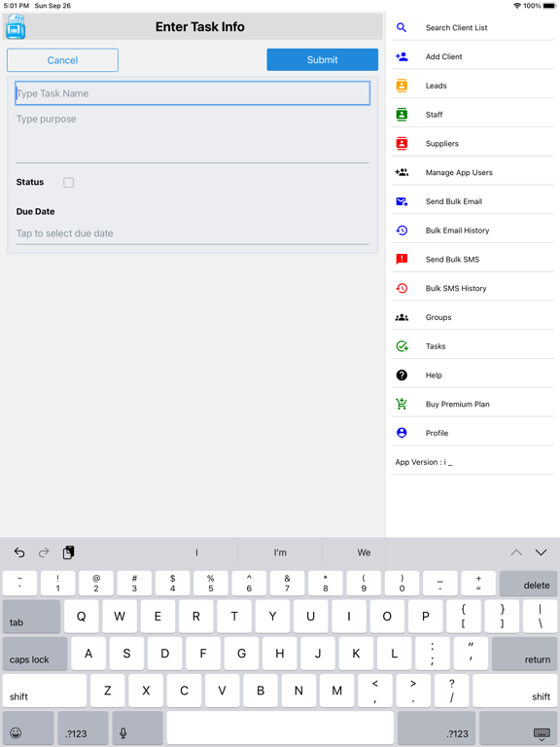
Task: Submit the task info
Action: (323, 59)
